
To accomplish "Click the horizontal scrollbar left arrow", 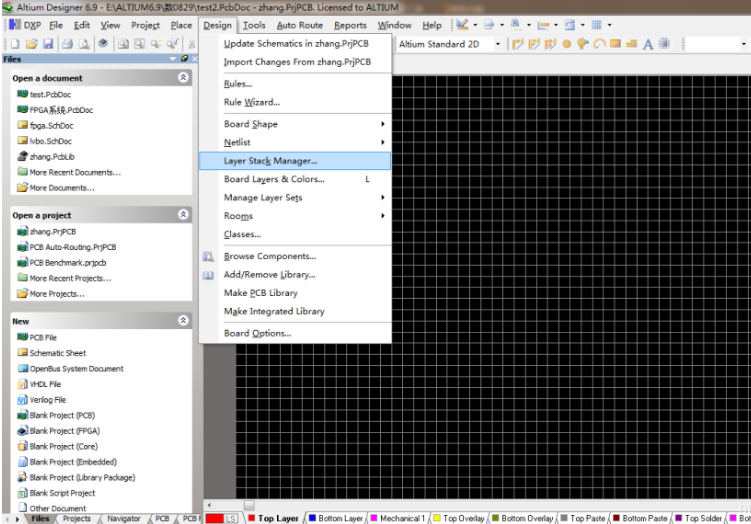I will tap(209, 505).
